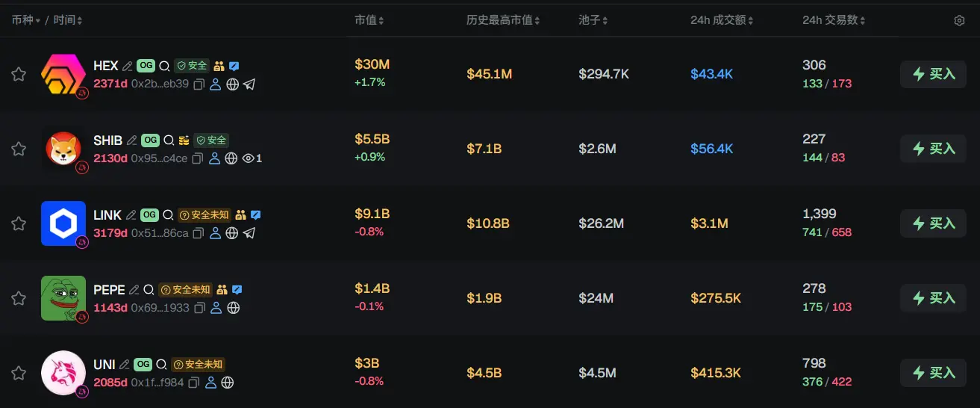Sort the table by 时间

click(x=69, y=20)
